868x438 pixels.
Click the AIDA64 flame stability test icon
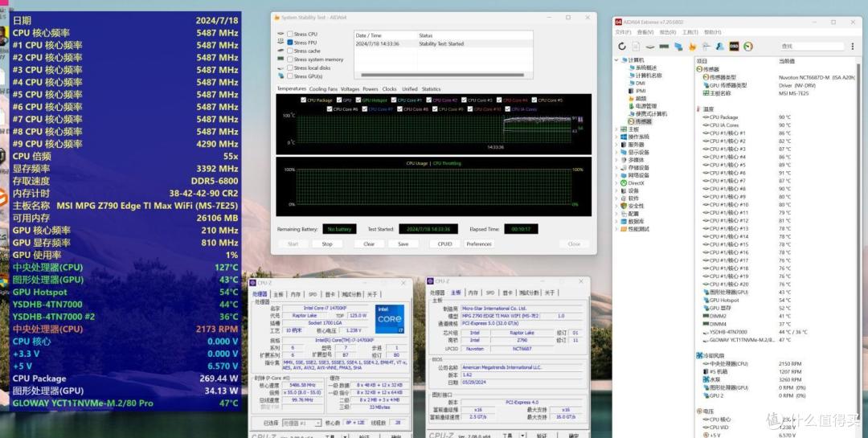click(x=692, y=47)
